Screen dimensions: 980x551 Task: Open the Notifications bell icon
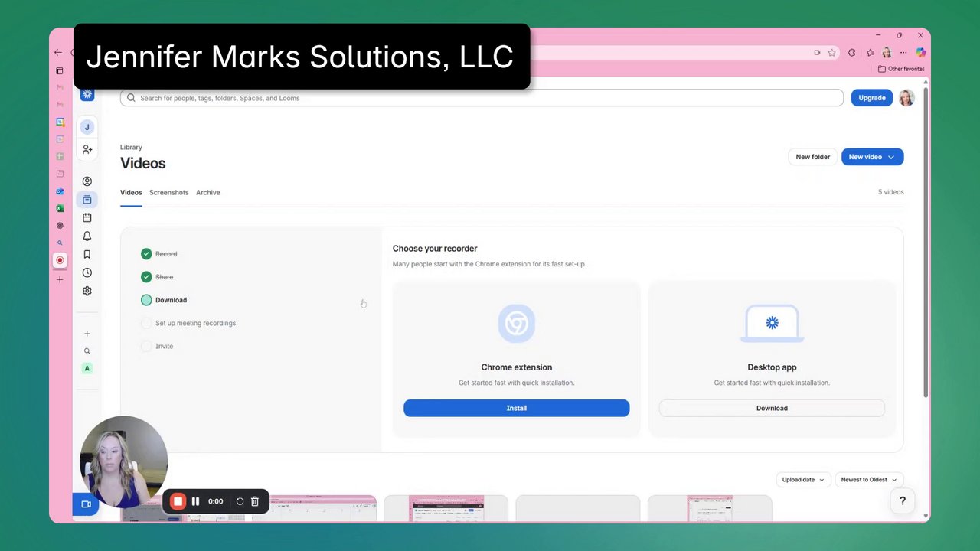pos(87,236)
